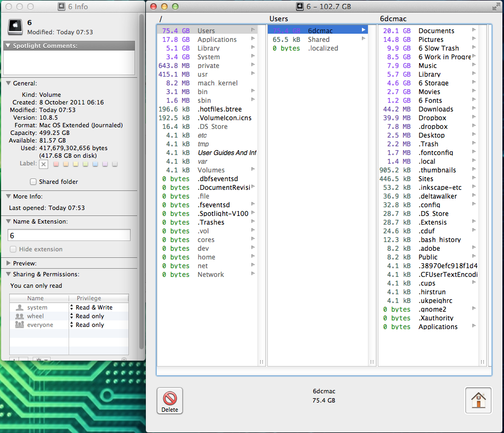Click the volume proxy icon in OmniDiskSweeper title
Viewport: 504px width, 433px height.
(x=299, y=7)
